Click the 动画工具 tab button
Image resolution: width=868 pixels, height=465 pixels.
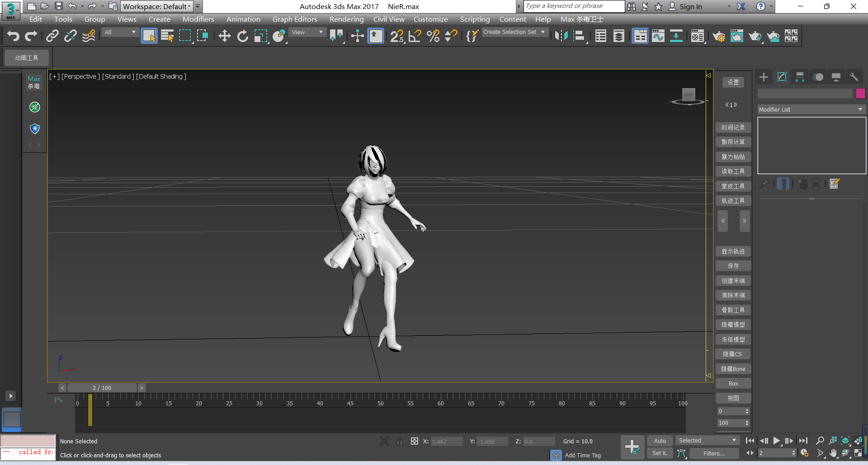point(27,58)
